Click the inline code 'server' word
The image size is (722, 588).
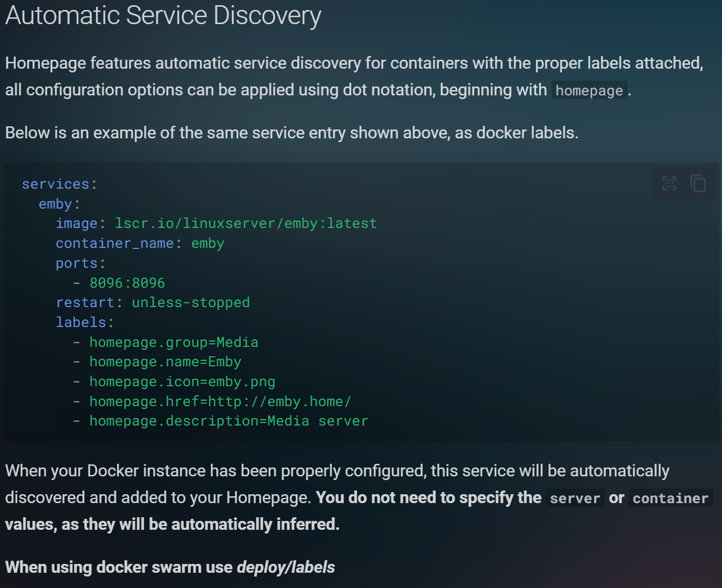coord(575,498)
